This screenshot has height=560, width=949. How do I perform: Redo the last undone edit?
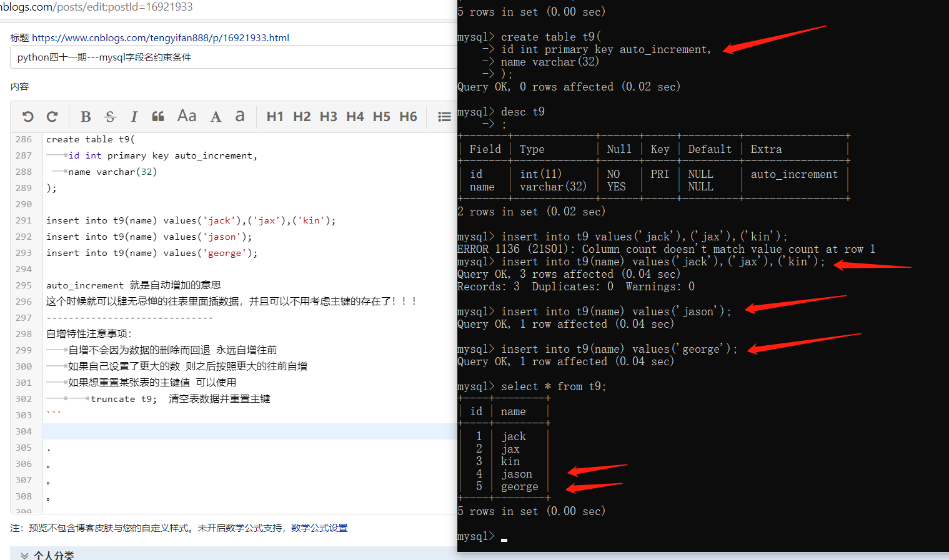coord(52,117)
